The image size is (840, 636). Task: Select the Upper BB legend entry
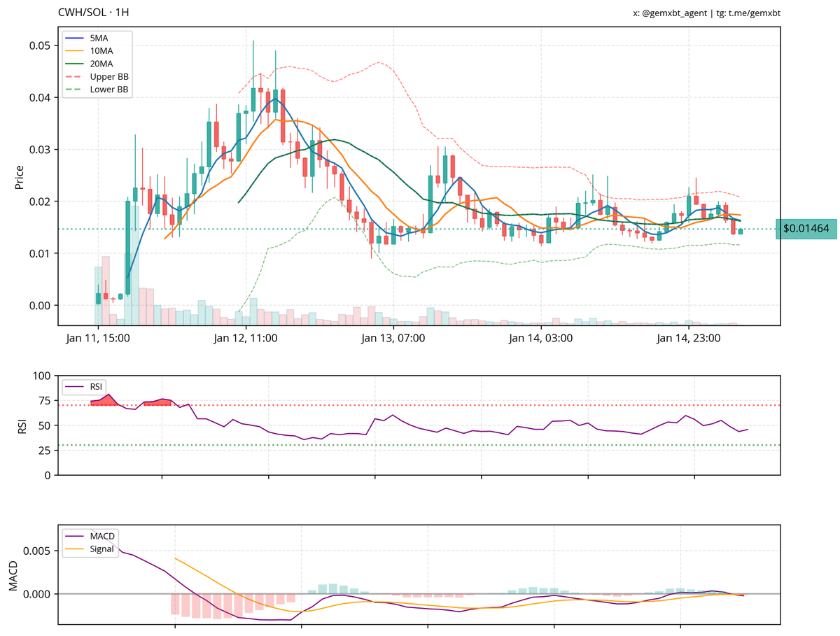tap(97, 76)
